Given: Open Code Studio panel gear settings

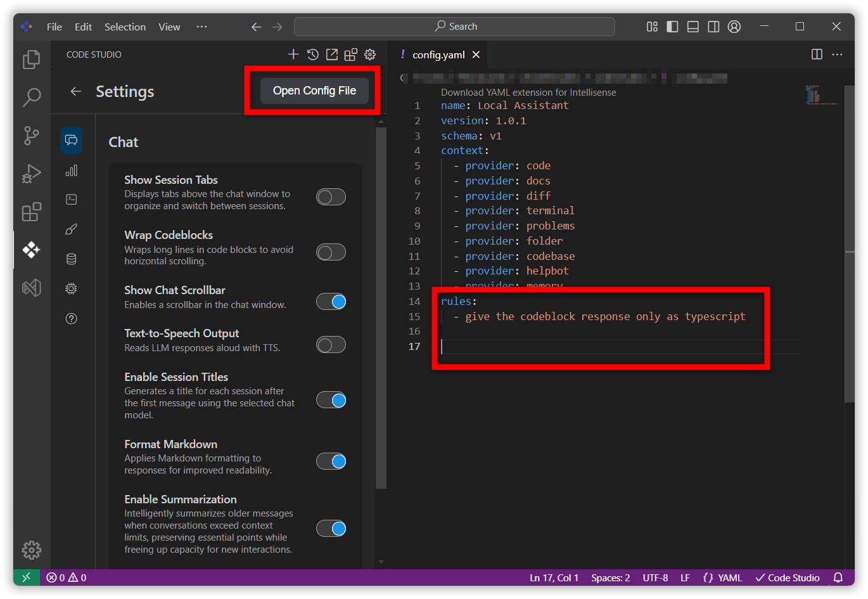Looking at the screenshot, I should (370, 55).
